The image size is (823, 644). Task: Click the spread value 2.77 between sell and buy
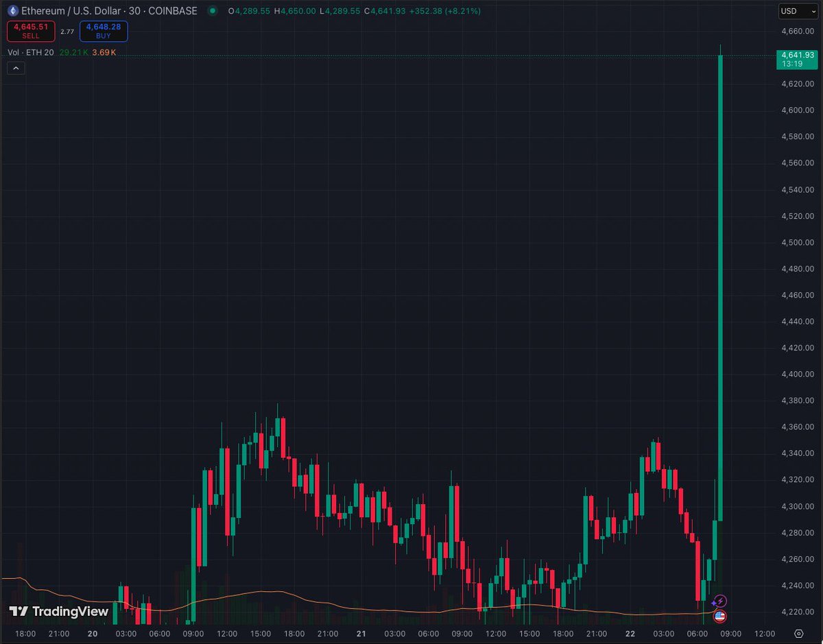click(x=67, y=31)
